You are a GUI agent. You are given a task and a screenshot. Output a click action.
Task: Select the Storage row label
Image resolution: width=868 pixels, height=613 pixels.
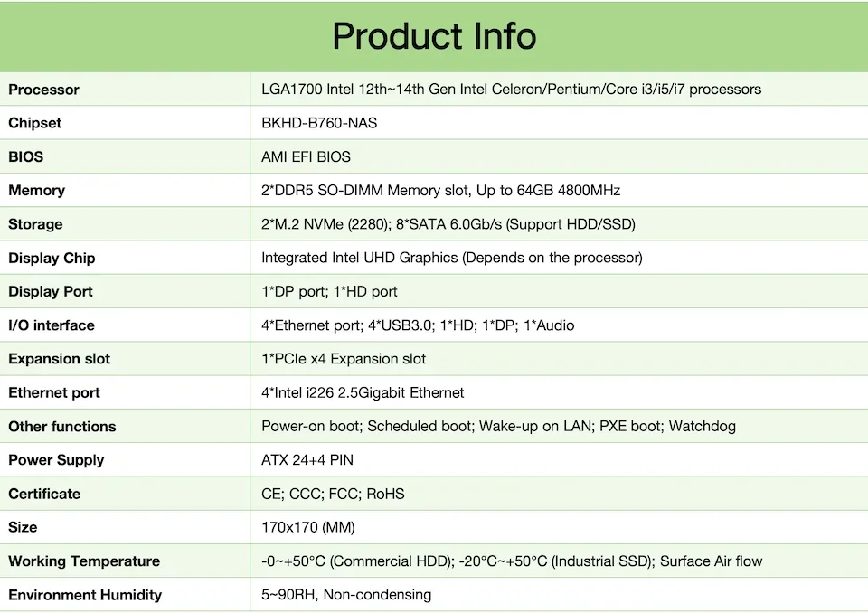click(x=35, y=224)
